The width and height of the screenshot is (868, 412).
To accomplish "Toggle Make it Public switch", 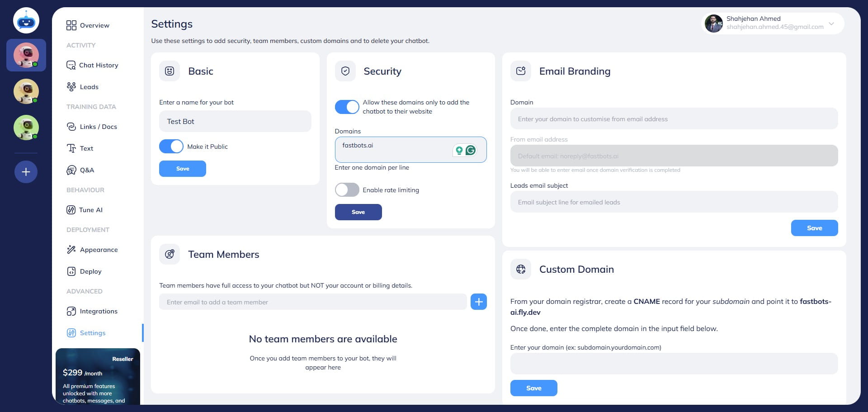I will point(171,147).
